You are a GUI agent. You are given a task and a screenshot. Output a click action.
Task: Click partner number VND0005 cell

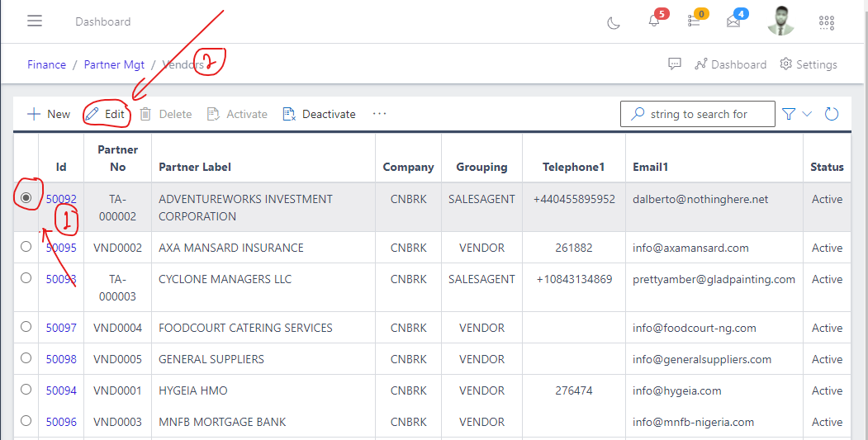point(117,359)
